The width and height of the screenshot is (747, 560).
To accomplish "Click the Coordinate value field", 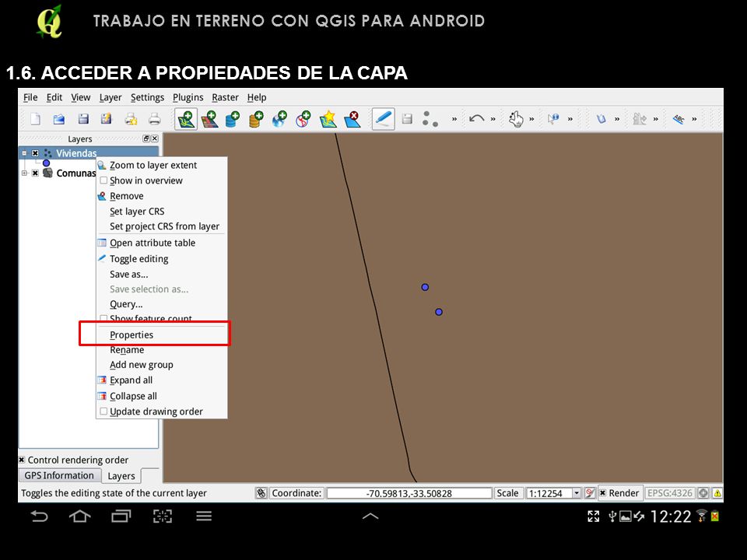I will coord(409,493).
